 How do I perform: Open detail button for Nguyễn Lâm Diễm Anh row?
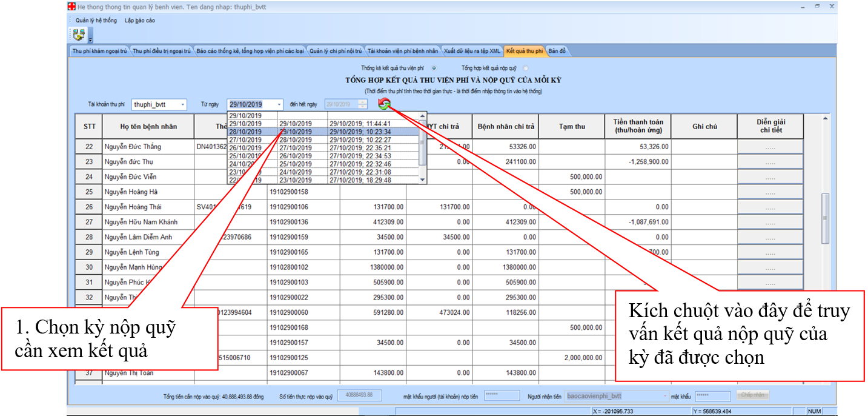[x=770, y=237]
